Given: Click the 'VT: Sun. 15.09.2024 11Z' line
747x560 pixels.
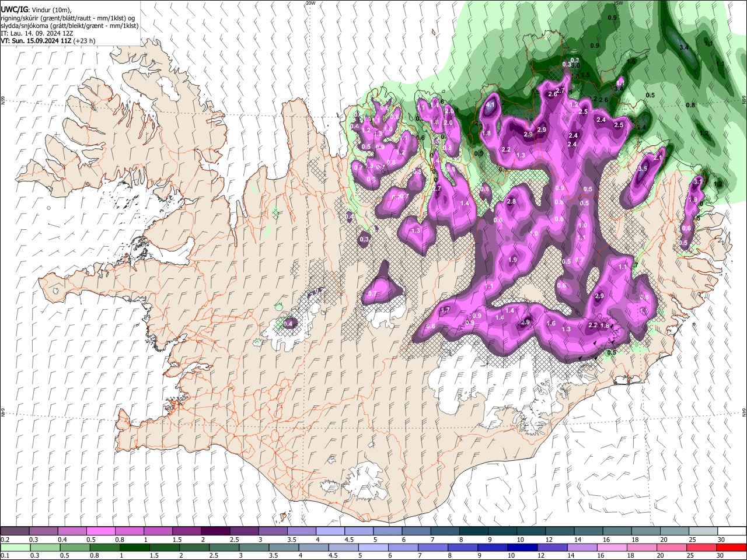Looking at the screenshot, I should click(x=48, y=41).
